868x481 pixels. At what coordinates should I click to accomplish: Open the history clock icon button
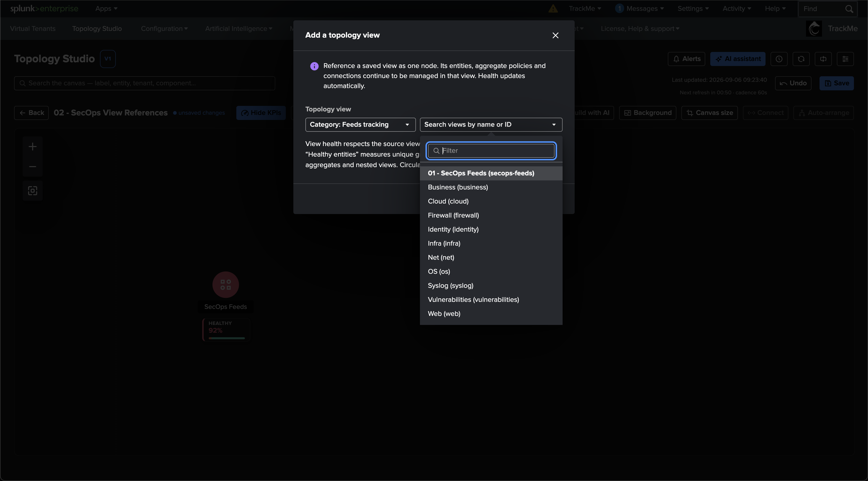(x=779, y=59)
